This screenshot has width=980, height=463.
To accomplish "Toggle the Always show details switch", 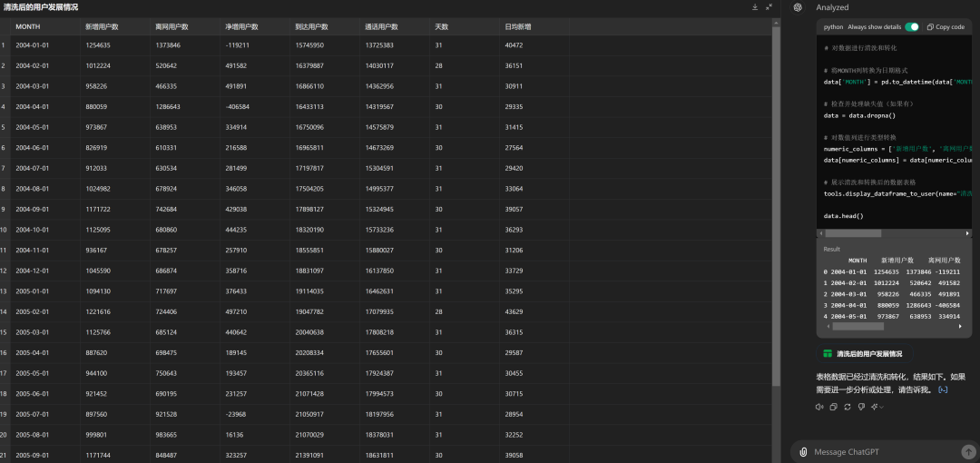I will tap(911, 27).
